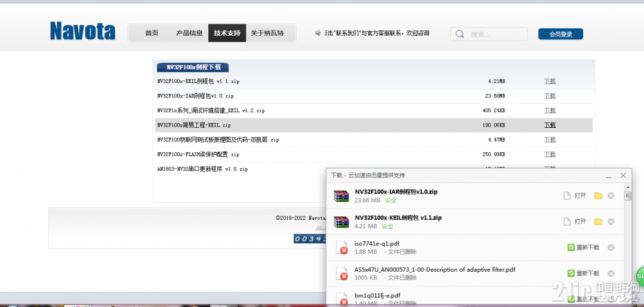Open NV32F100x-IAR例程包v1.0.zip with 打开
Viewport: 644px width, 307px height.
coord(575,196)
